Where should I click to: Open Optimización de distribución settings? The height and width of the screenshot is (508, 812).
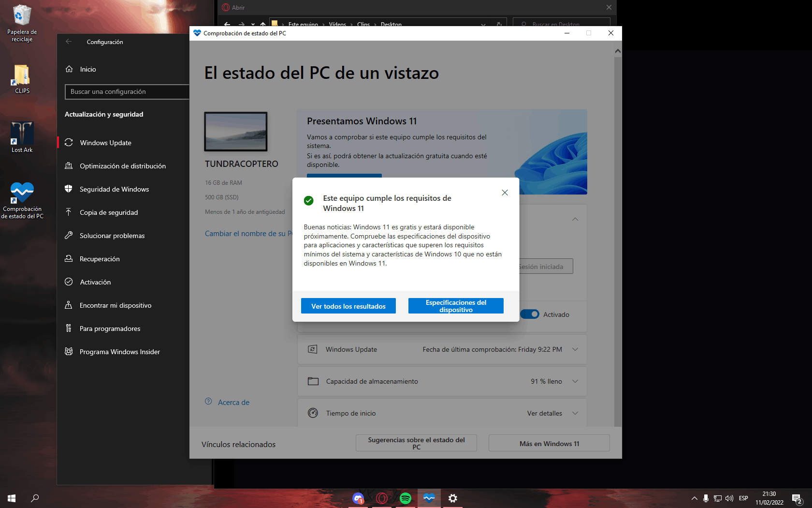[x=123, y=166]
